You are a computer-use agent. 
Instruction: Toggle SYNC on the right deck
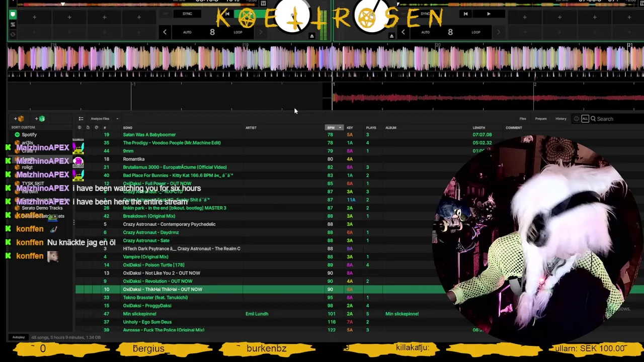pos(426,14)
